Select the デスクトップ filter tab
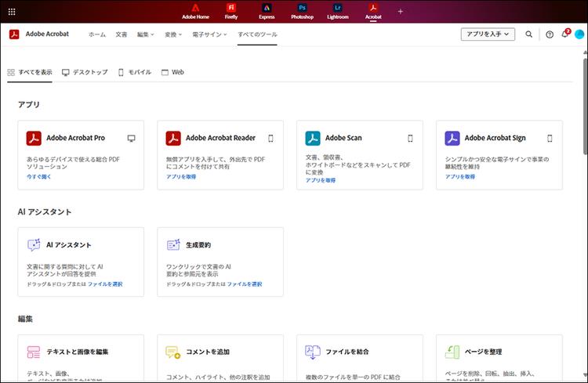 click(85, 72)
